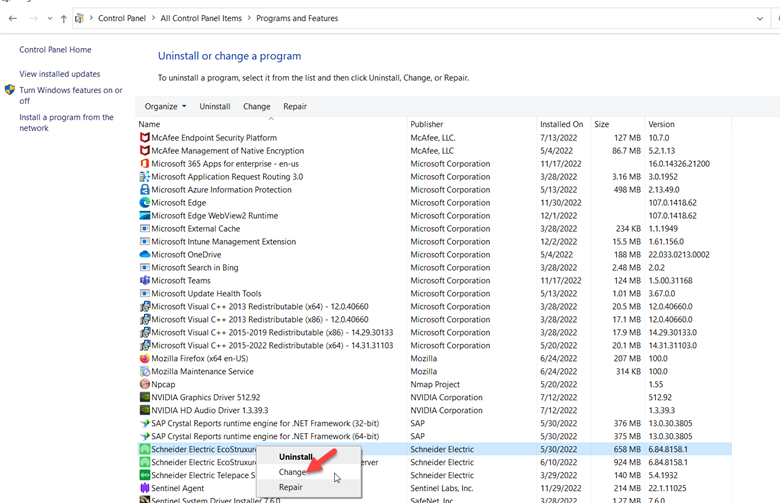780x503 pixels.
Task: Click the NVIDIA Graphics Driver 512.92 icon
Action: 144,397
